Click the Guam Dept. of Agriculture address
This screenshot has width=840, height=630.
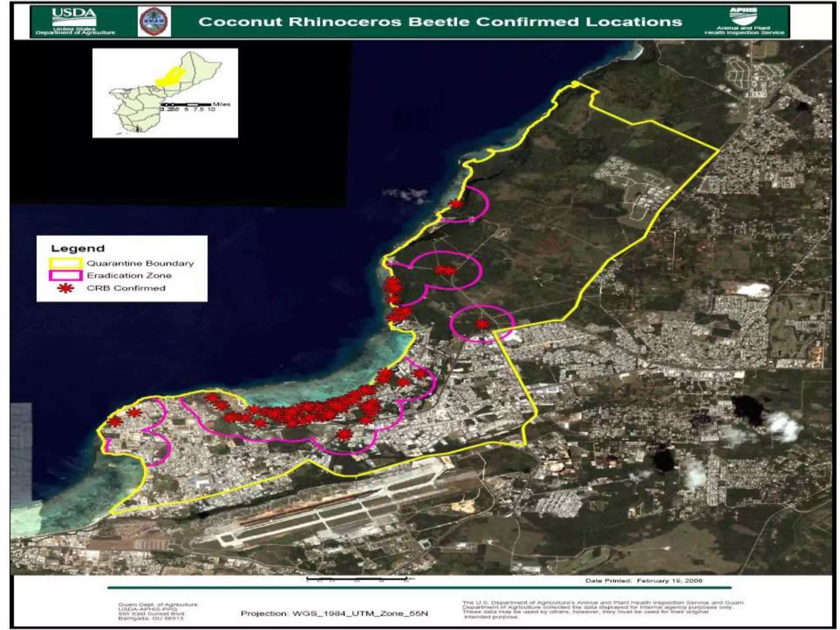(157, 611)
